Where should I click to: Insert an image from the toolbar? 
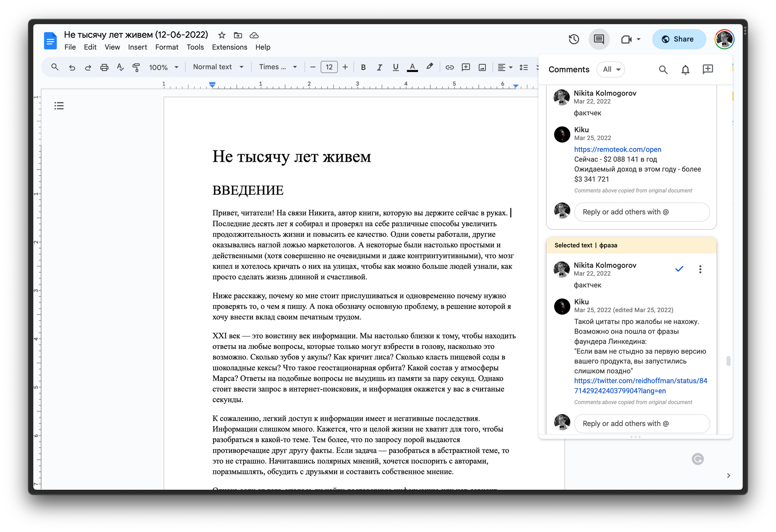pyautogui.click(x=482, y=67)
